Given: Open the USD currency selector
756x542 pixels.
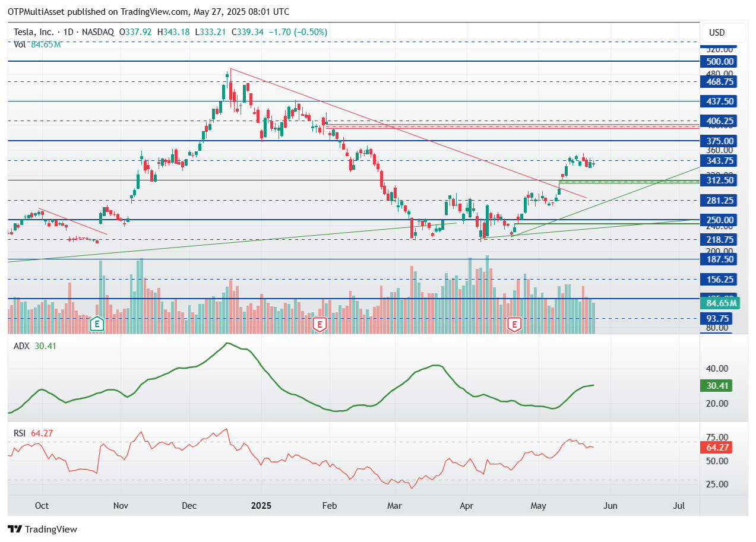Looking at the screenshot, I should tap(717, 33).
